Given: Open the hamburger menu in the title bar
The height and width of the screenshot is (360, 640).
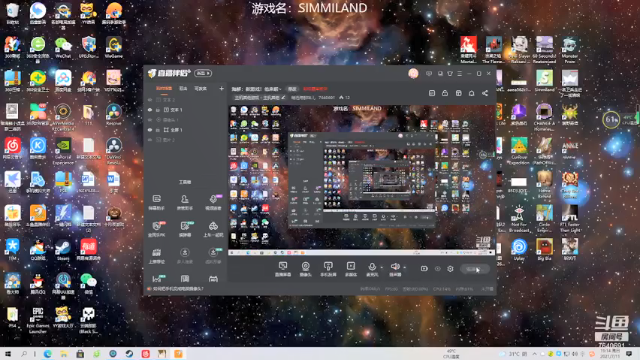Looking at the screenshot, I should [460, 73].
